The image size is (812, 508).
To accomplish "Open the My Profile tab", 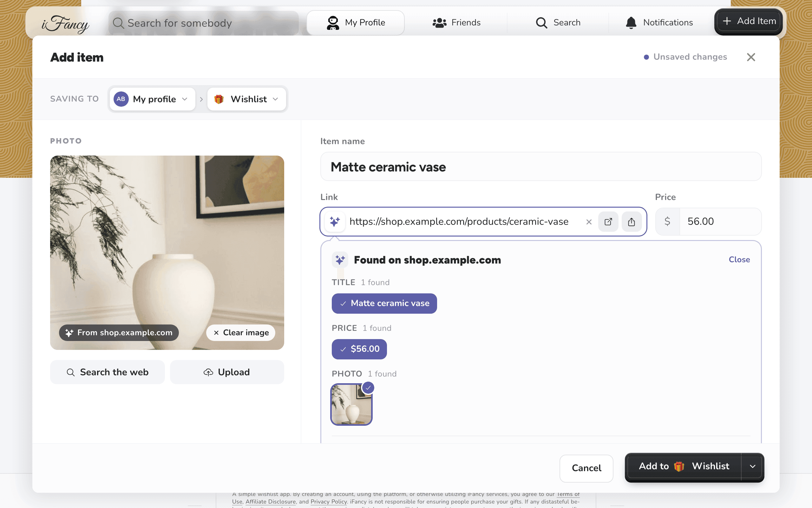I will click(355, 23).
